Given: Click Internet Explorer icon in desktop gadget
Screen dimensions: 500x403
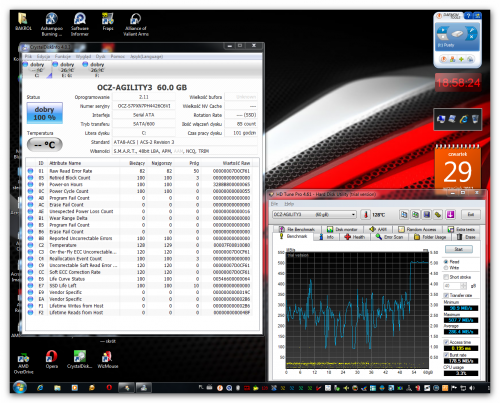Looking at the screenshot, I should click(x=464, y=119).
